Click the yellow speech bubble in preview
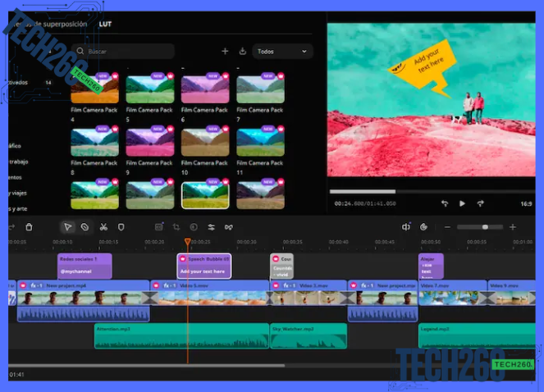Image resolution: width=544 pixels, height=392 pixels. click(424, 67)
